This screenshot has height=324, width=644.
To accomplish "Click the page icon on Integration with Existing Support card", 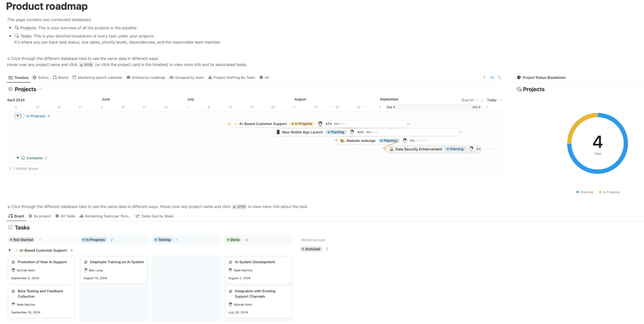I will point(231,291).
